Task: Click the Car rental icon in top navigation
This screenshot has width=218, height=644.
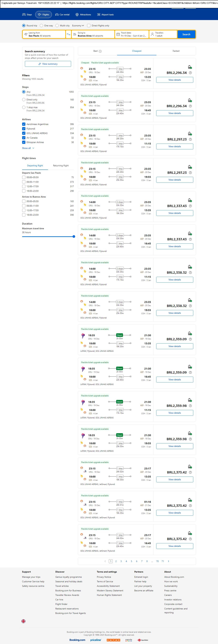Action: pos(57,15)
